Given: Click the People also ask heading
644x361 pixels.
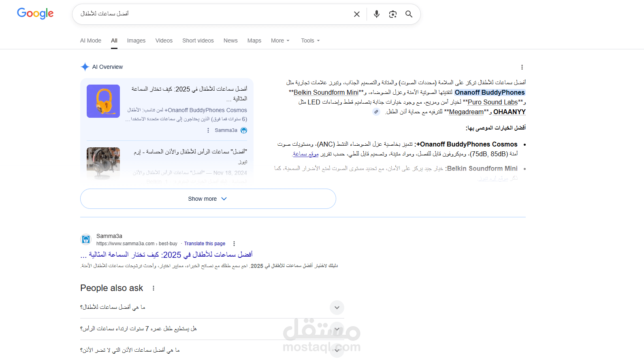Looking at the screenshot, I should (x=112, y=288).
